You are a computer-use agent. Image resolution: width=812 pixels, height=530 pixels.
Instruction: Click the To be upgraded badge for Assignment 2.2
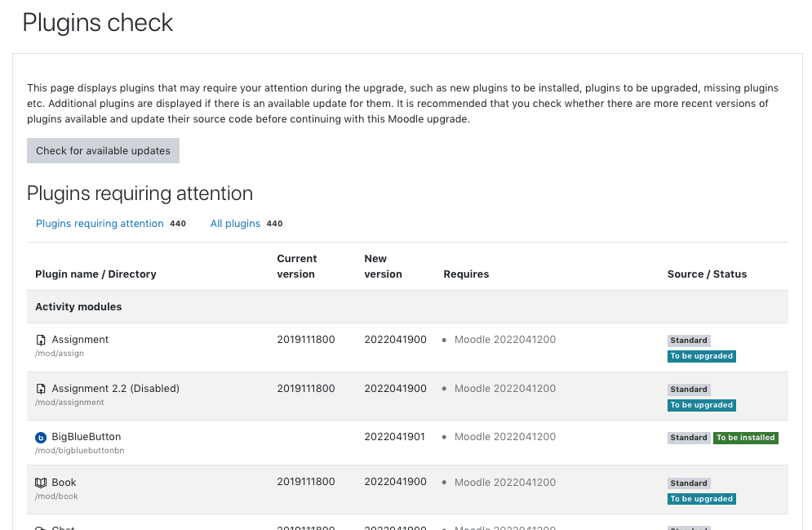(702, 405)
